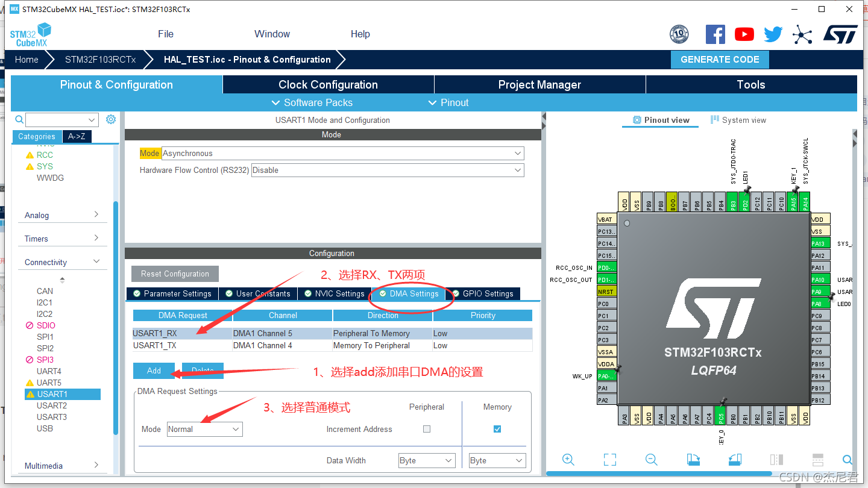Click the search magnifier in categories panel
The width and height of the screenshot is (868, 488).
(19, 120)
